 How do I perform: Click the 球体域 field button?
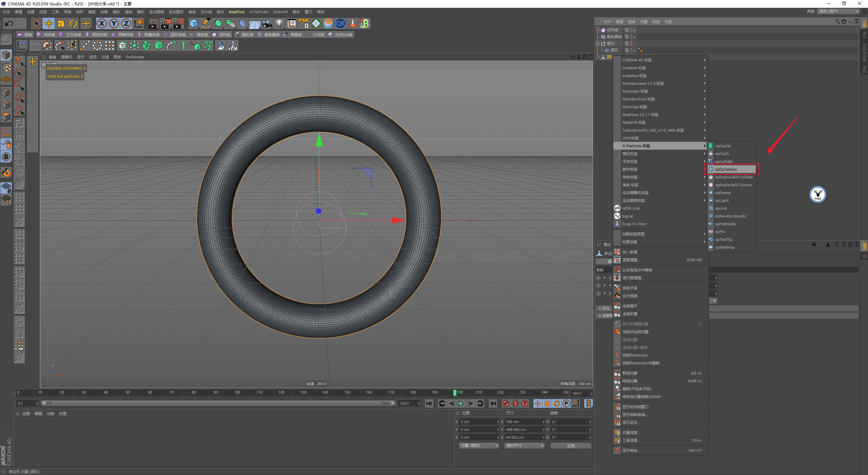click(x=46, y=35)
